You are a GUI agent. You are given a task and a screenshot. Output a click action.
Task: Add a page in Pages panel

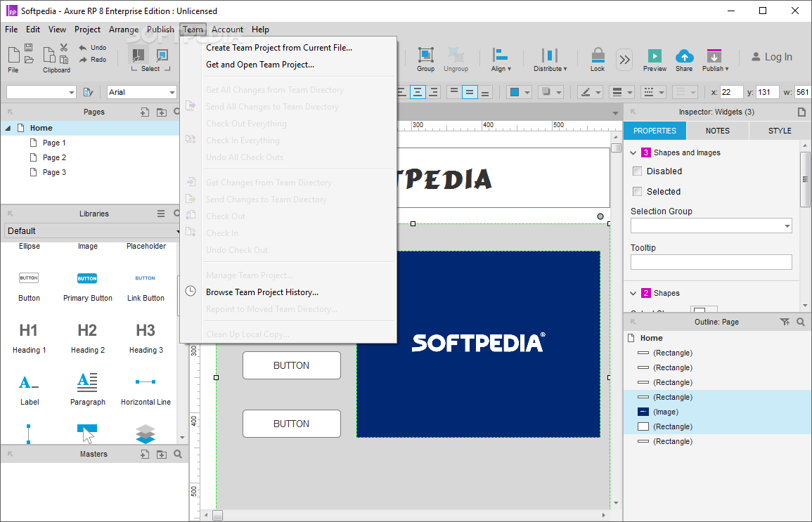pos(145,112)
